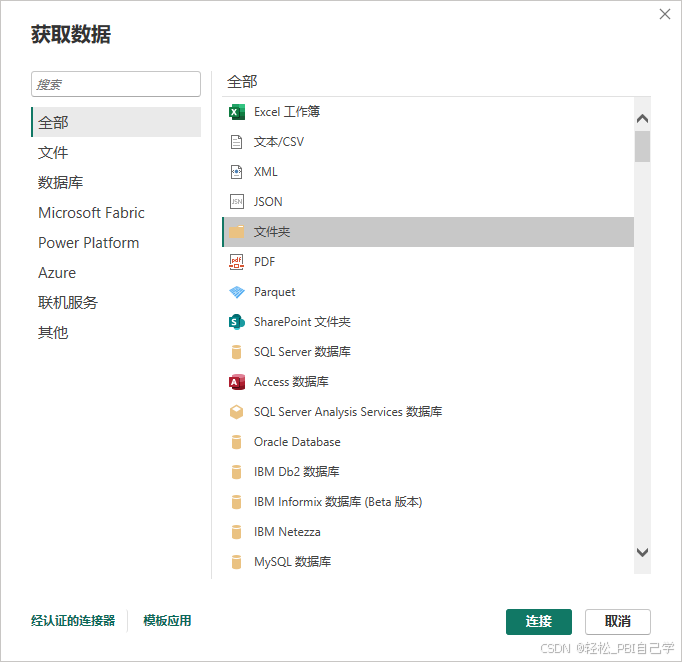Click the XML file icon
Viewport: 682px width, 662px height.
(x=237, y=172)
